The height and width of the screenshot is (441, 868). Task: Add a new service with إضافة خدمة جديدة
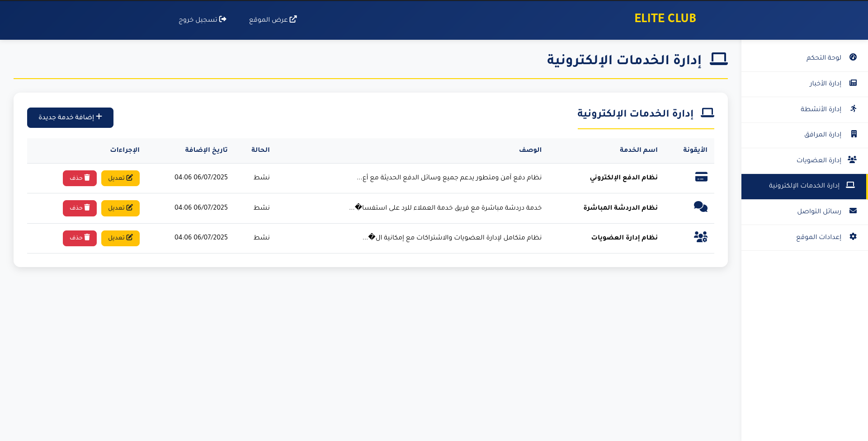pos(70,117)
